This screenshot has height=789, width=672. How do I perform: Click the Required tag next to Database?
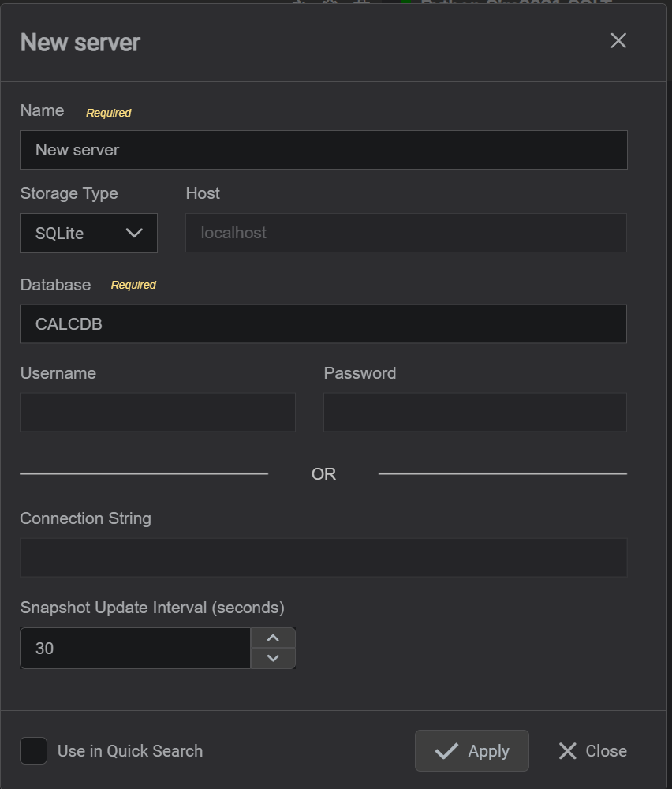click(x=133, y=286)
